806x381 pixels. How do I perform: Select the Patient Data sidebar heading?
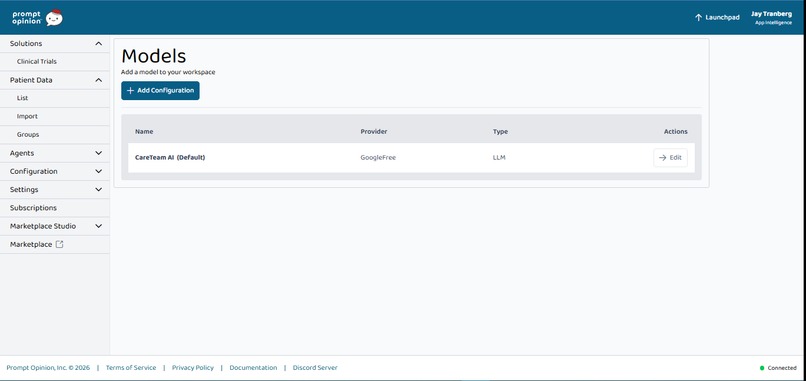click(31, 80)
